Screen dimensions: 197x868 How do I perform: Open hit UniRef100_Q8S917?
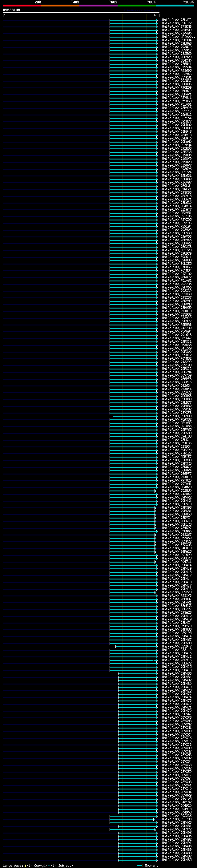click(x=177, y=50)
